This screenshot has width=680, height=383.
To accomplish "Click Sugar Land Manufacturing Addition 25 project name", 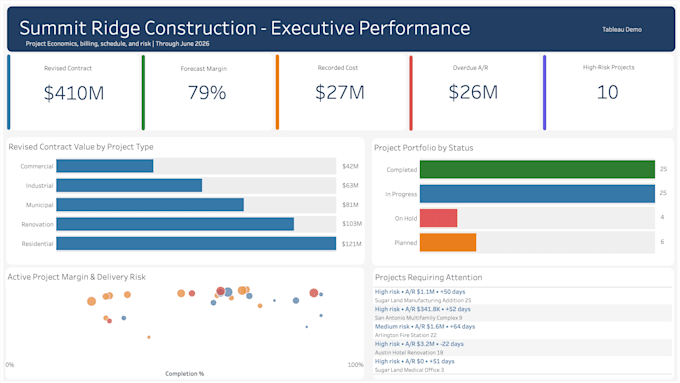I will click(423, 300).
